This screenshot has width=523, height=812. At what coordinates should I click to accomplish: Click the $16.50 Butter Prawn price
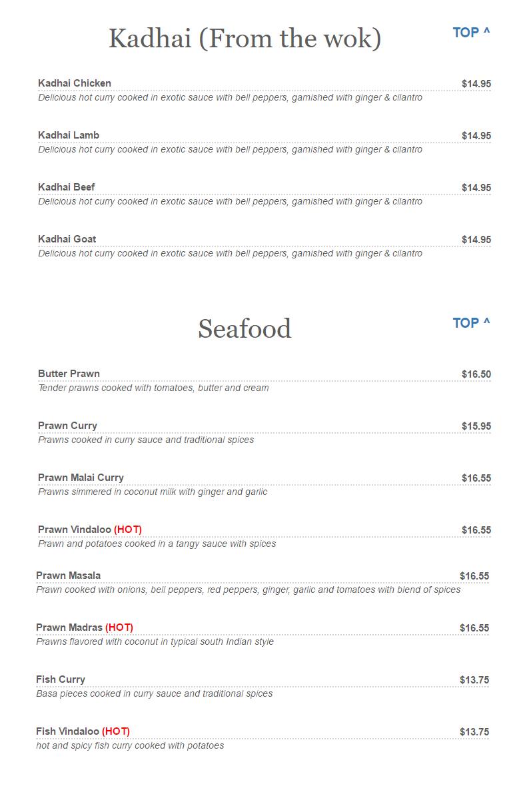tap(476, 374)
